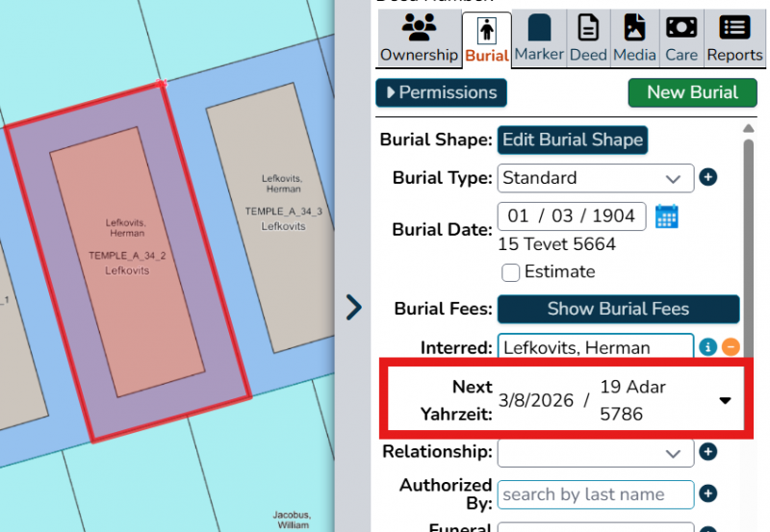Viewport: 770px width, 532px height.
Task: Click the 15 Tevet 5664 Hebrew date
Action: pos(556,244)
